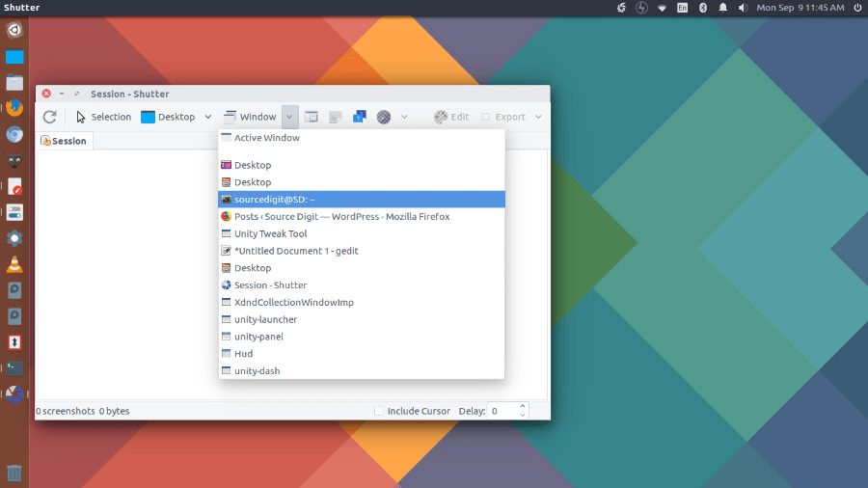This screenshot has width=868, height=488.
Task: Click the tooltip capture icon
Action: (x=360, y=117)
